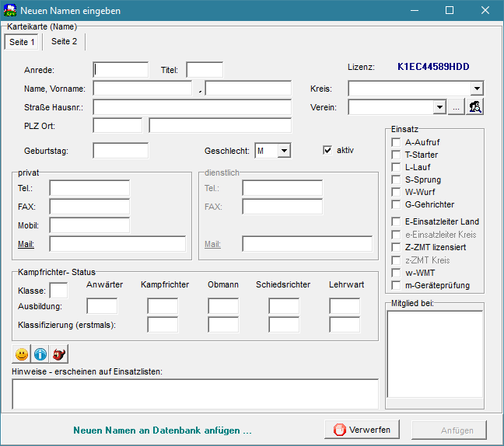Viewport: 504px width, 446px height.
Task: Click the privat Mail address field
Action: click(117, 244)
